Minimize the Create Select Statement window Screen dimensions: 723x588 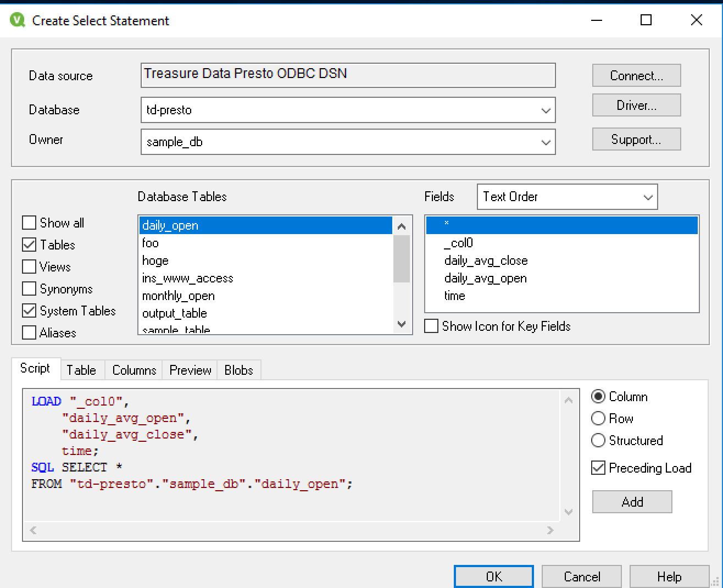(597, 20)
